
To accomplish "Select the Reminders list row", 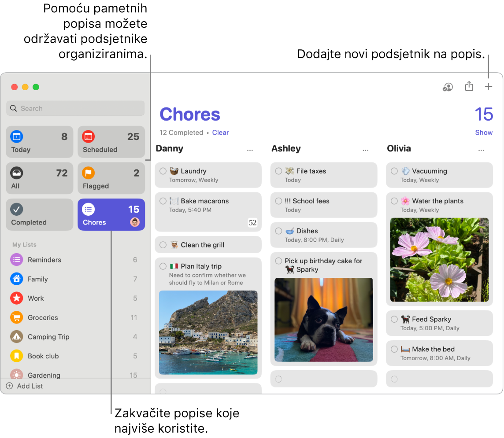I will point(75,259).
